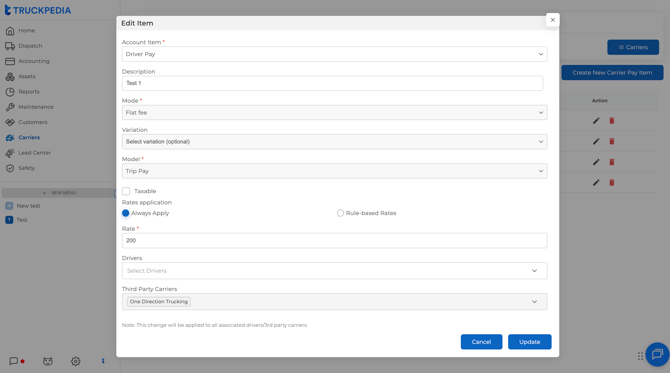The height and width of the screenshot is (373, 670).
Task: Open the settings gear icon
Action: click(x=76, y=361)
